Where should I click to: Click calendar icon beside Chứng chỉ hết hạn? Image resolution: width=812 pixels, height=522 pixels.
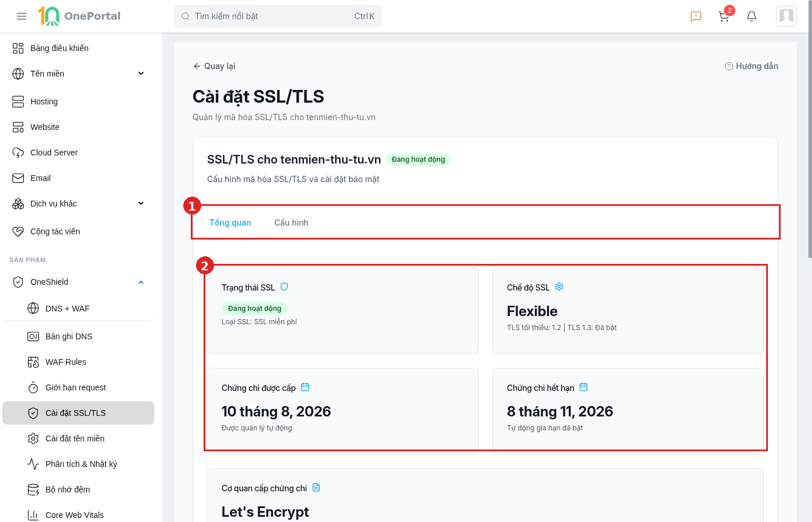(583, 387)
